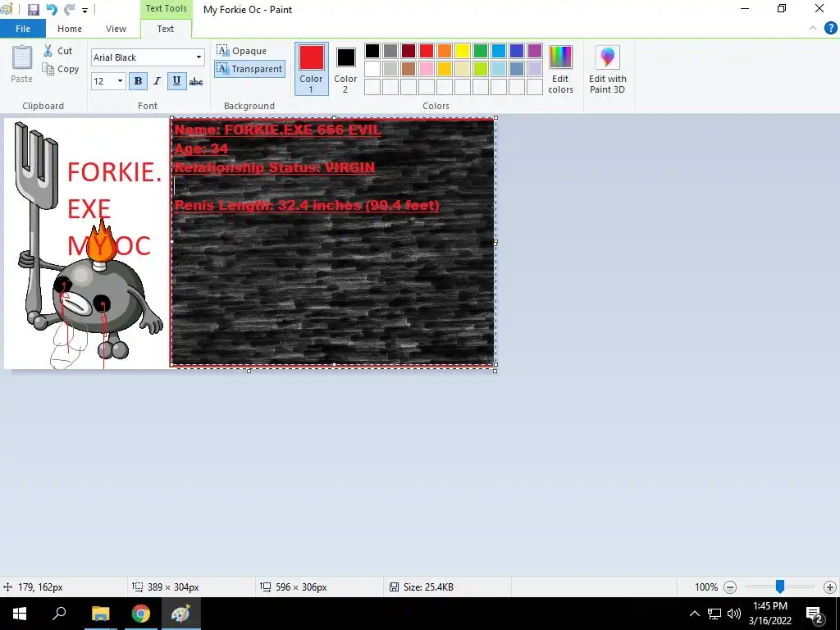The height and width of the screenshot is (630, 840).
Task: Cut the selected text
Action: (x=58, y=51)
